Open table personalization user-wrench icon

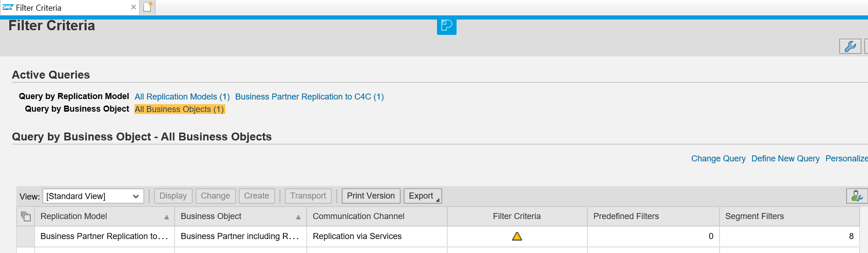pyautogui.click(x=856, y=196)
